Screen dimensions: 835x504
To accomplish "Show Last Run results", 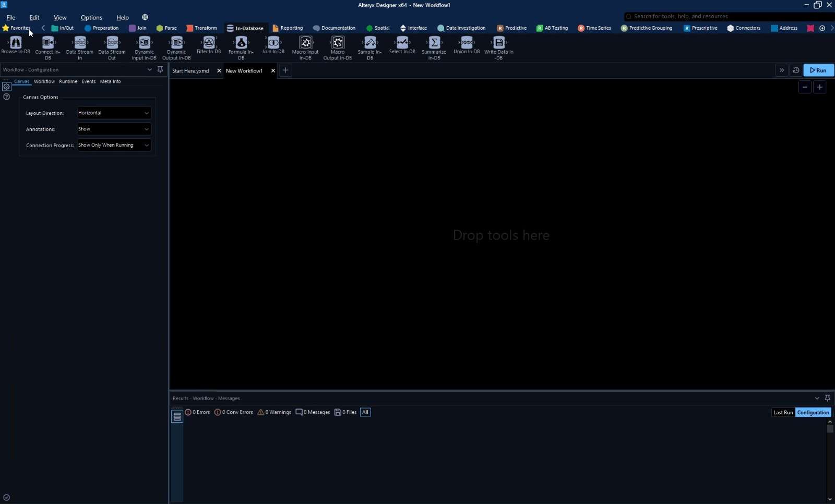I will (783, 413).
